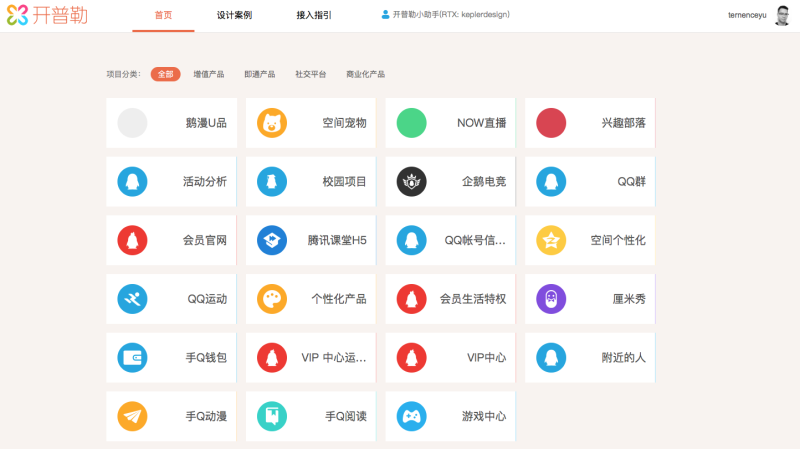Click the red 会员官网 icon

point(132,240)
